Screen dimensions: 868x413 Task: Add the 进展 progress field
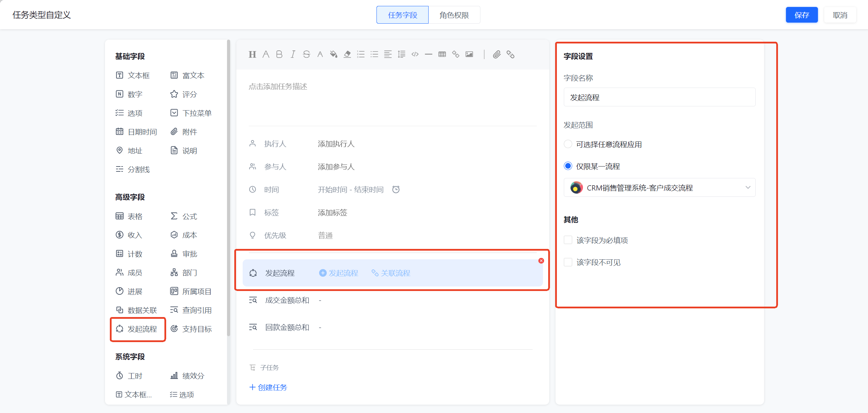129,291
